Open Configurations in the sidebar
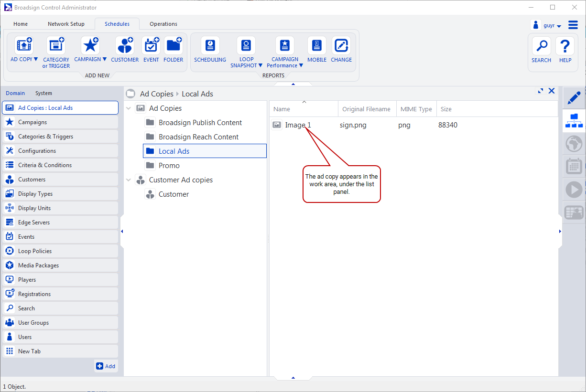The width and height of the screenshot is (586, 392). point(60,151)
